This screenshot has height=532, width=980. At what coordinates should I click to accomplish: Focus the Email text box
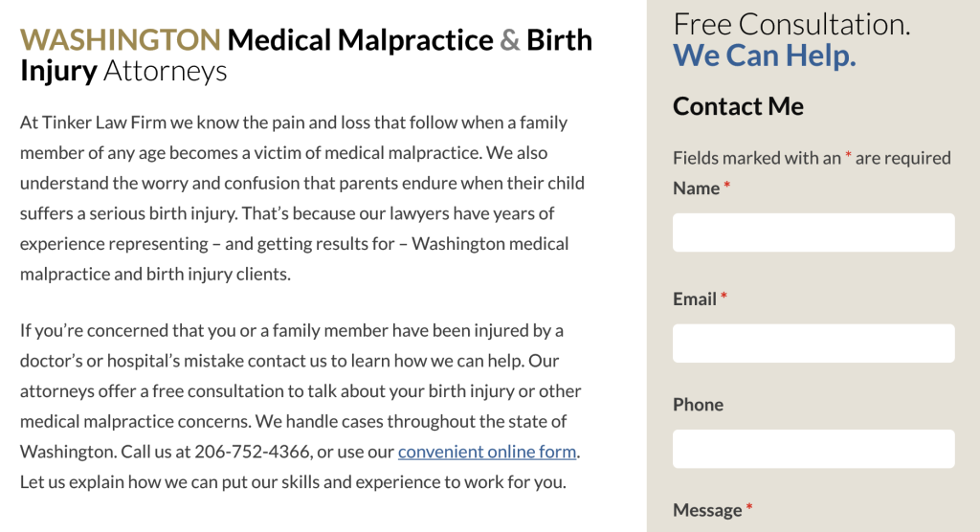click(x=813, y=344)
